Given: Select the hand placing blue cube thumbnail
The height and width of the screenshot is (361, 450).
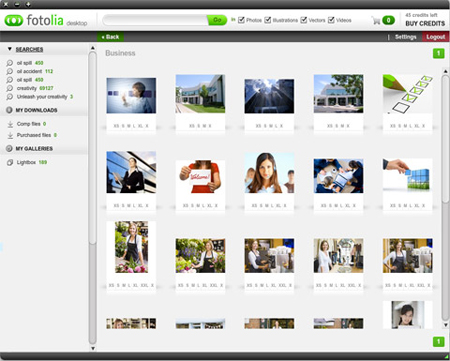Looking at the screenshot, I should pos(407,175).
